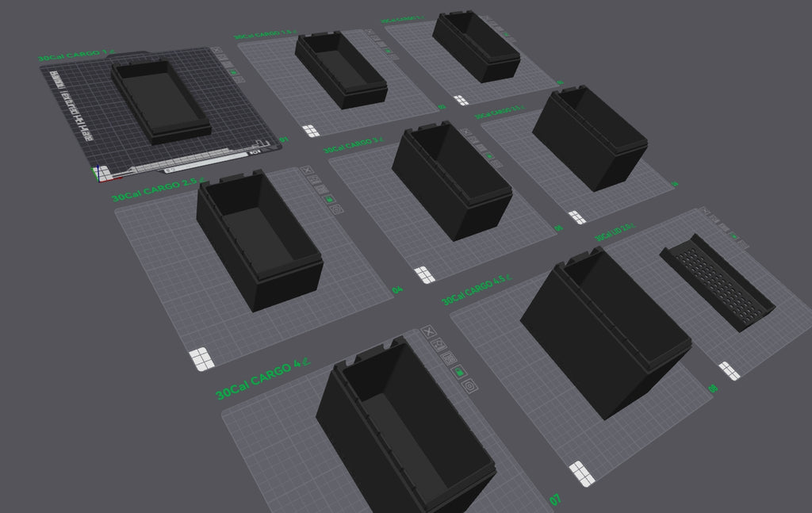The image size is (812, 513).
Task: Arrange objects on 30Cal CARGO 2.5 plate
Action: (321, 189)
